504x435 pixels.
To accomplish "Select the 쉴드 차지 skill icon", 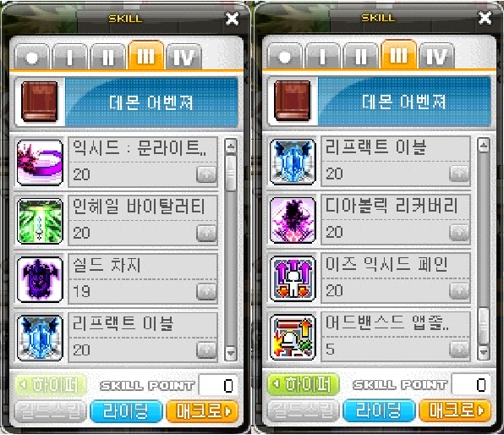I will (40, 279).
